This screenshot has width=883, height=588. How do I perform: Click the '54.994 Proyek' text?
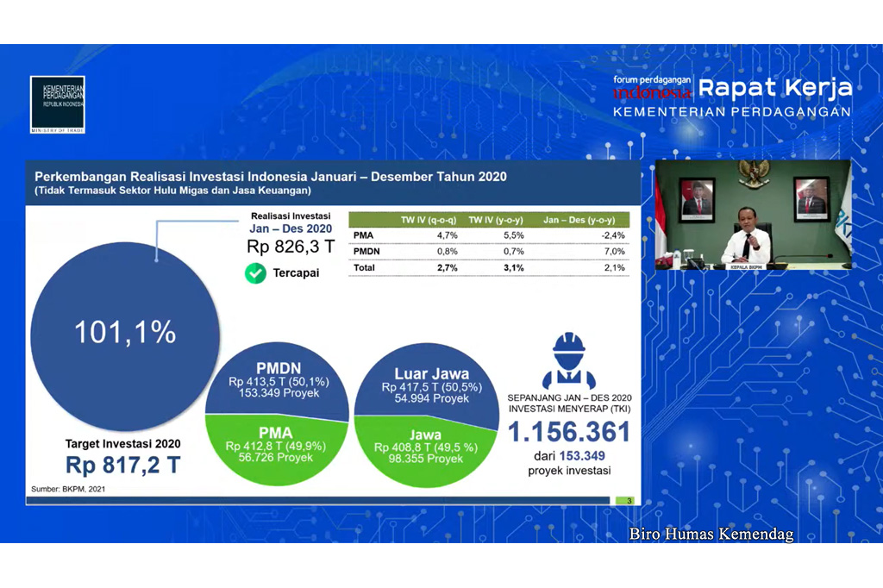pyautogui.click(x=432, y=399)
